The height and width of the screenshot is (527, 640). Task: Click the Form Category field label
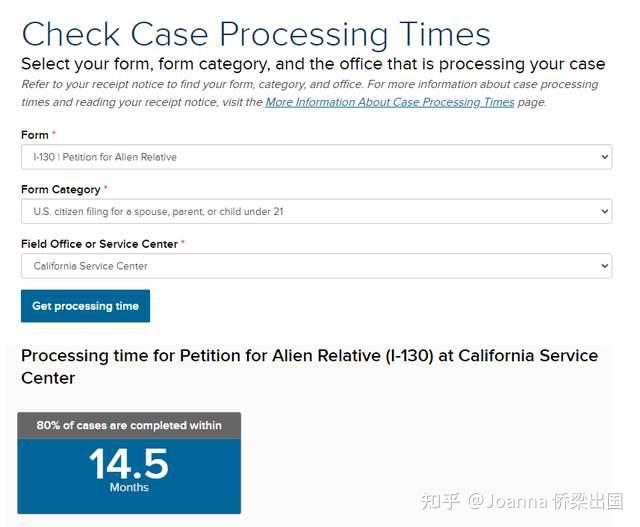(61, 189)
